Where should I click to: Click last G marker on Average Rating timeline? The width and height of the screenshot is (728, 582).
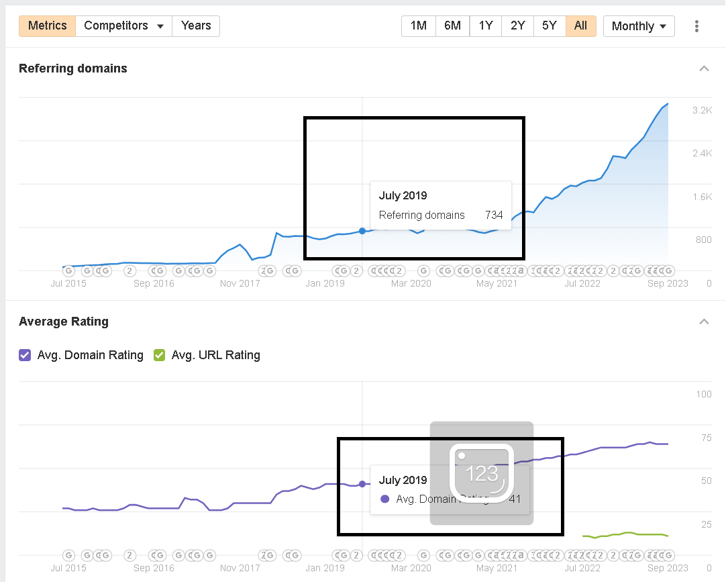pos(668,555)
